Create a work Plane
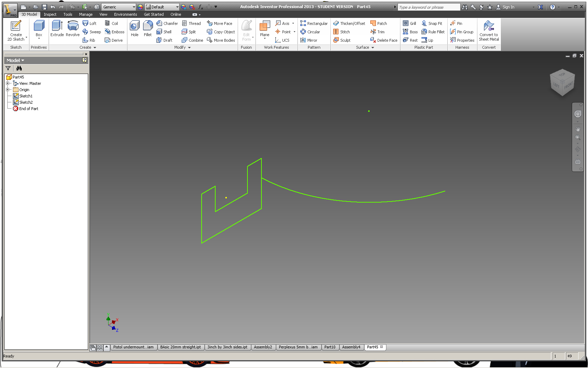Screen dimensions: 588x368 pos(265,29)
